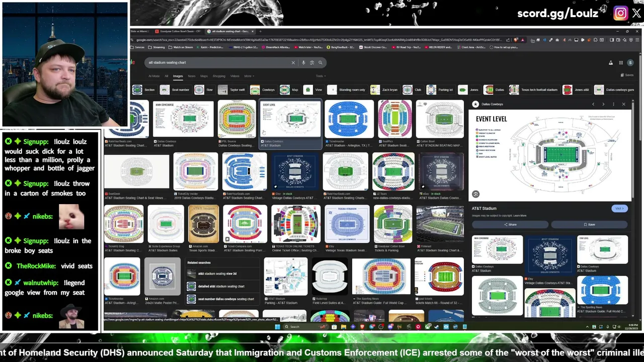644x362 pixels.
Task: Switch to the All results tab
Action: coord(167,76)
